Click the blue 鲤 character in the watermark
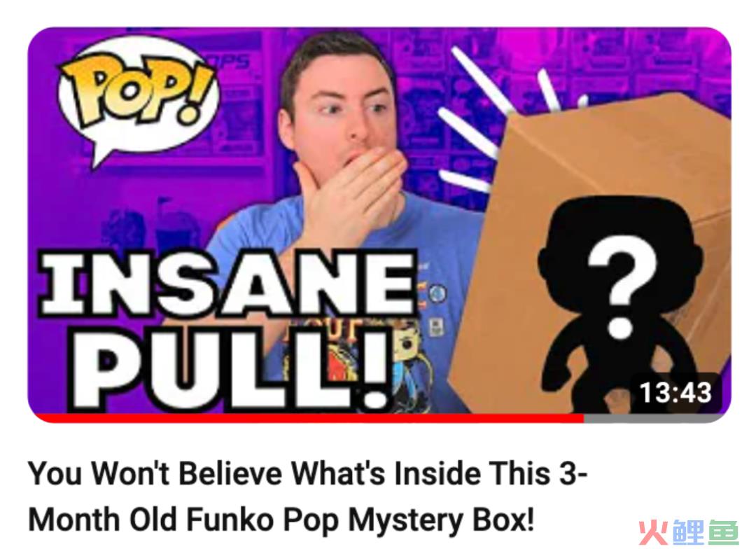The width and height of the screenshot is (756, 549). click(x=687, y=532)
